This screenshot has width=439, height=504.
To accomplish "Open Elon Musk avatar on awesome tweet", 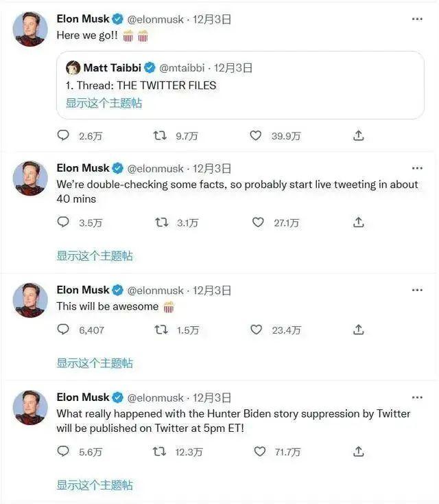I will pyautogui.click(x=30, y=300).
